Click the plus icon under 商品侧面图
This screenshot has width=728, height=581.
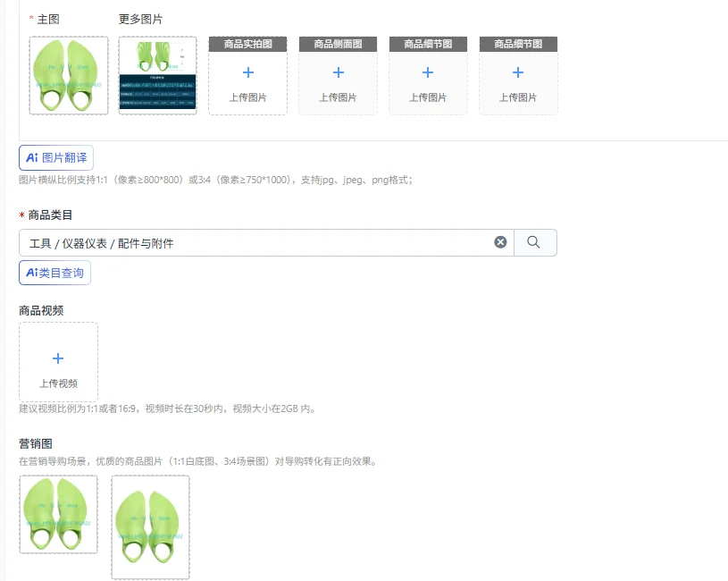coord(339,72)
